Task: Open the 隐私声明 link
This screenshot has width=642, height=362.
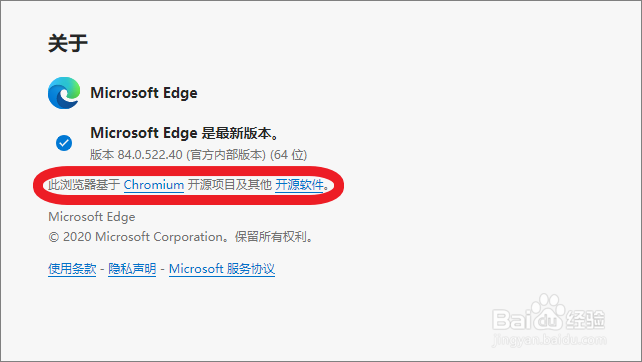Action: click(x=132, y=269)
